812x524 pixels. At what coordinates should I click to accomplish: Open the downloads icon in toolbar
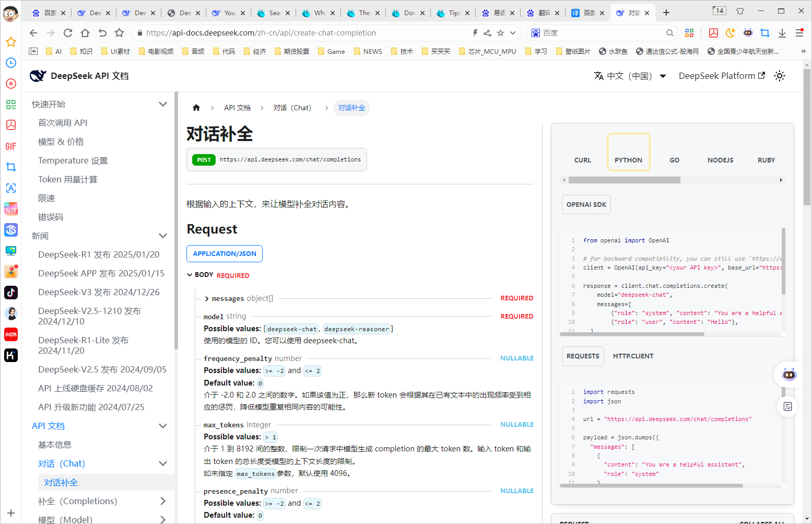tap(782, 33)
